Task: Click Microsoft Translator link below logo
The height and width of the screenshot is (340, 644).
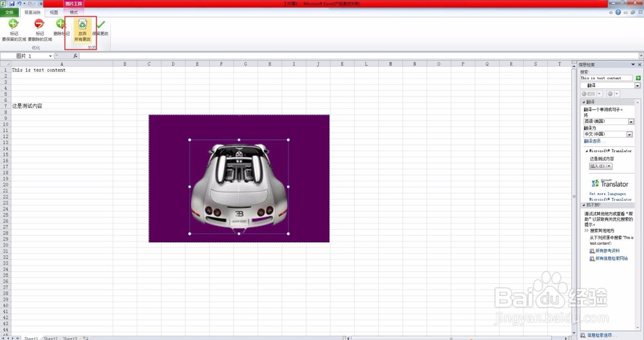Action: point(609,199)
